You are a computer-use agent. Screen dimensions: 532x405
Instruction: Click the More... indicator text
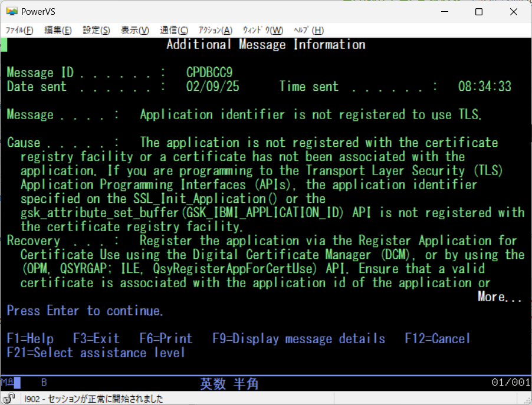click(500, 297)
